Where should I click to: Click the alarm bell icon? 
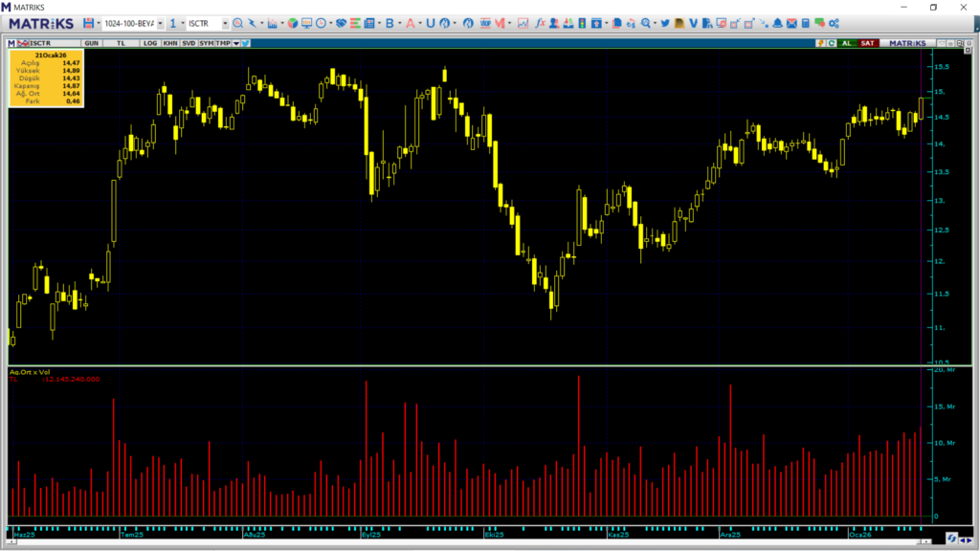coord(777,23)
